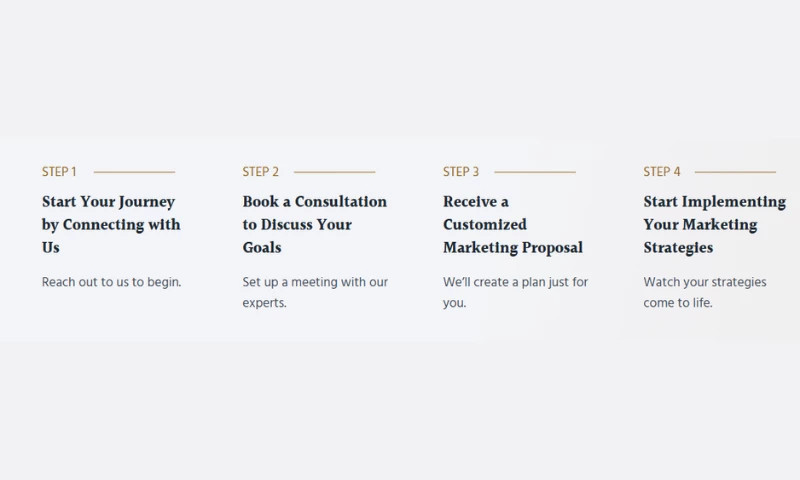Click the STEP 1 label
This screenshot has width=800, height=480.
[x=59, y=172]
